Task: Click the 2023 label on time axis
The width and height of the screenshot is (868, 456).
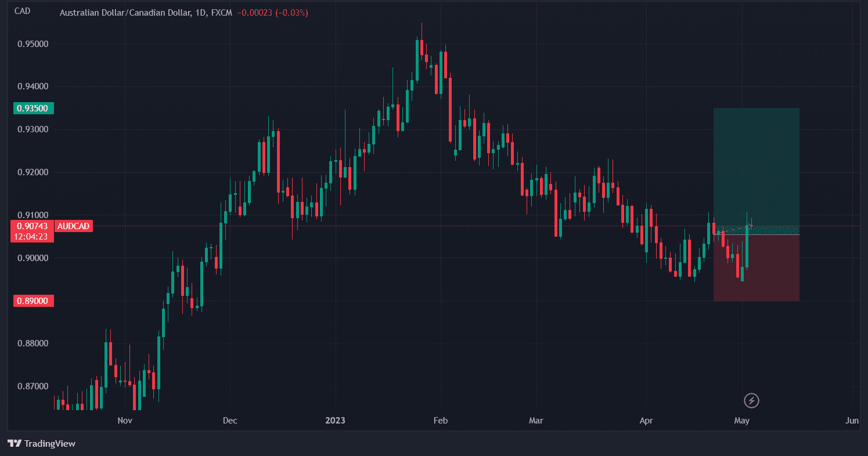Action: [x=336, y=421]
